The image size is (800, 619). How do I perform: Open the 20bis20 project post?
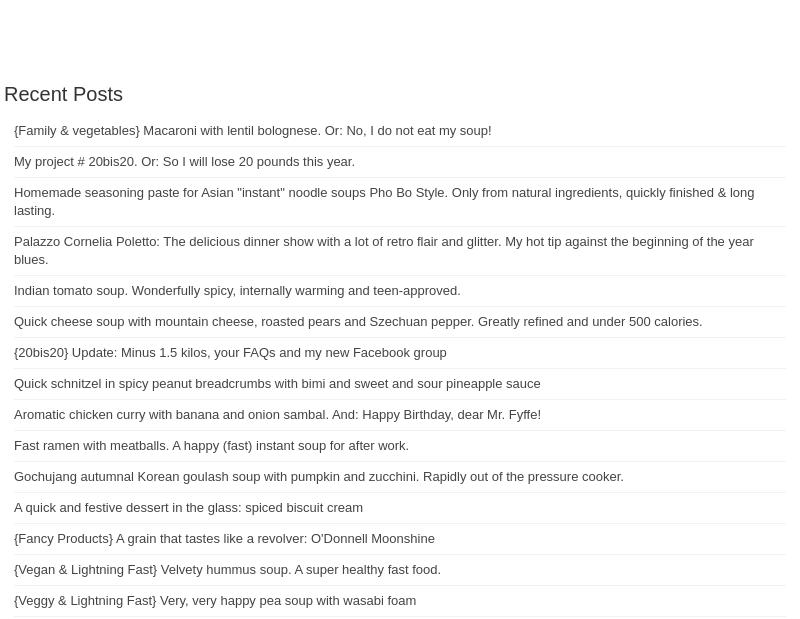tap(184, 162)
